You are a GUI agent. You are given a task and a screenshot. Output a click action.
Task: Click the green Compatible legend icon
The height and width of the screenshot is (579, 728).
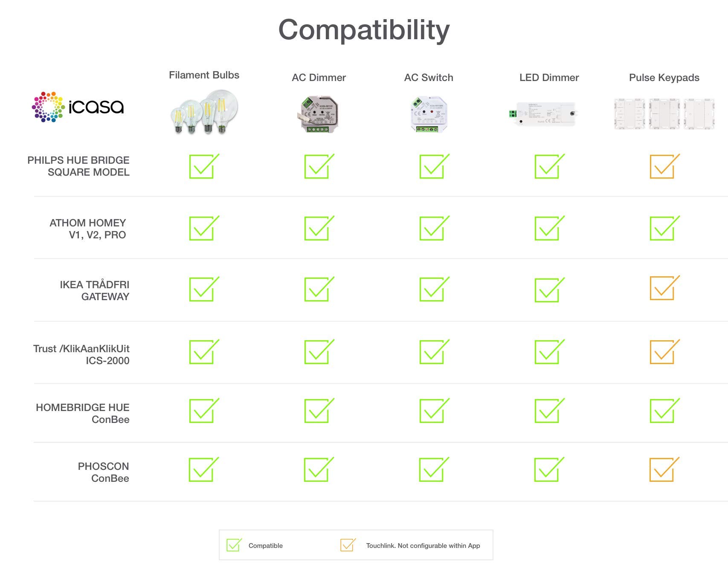(234, 545)
